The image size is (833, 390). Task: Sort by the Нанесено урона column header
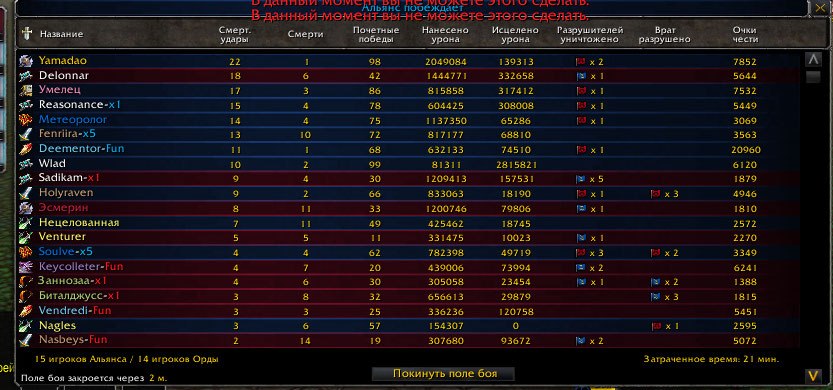coord(445,35)
